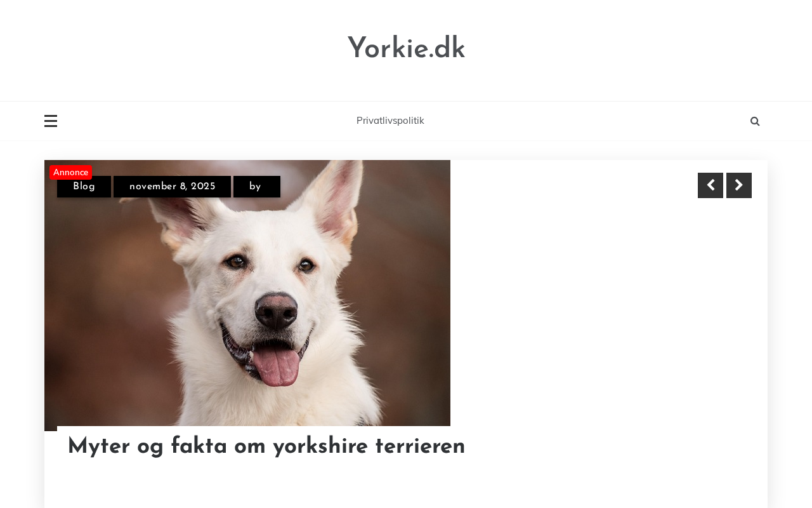
Task: Click the left chevron slider control
Action: 710,185
